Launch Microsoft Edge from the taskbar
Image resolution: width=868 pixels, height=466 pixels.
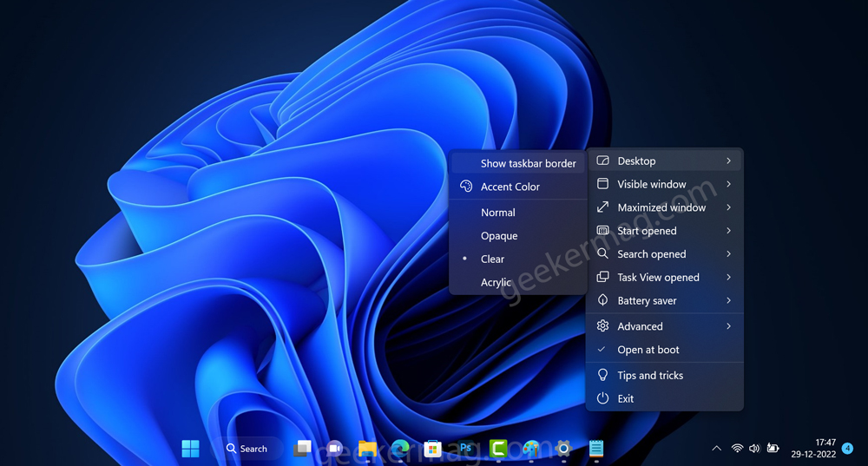point(399,449)
